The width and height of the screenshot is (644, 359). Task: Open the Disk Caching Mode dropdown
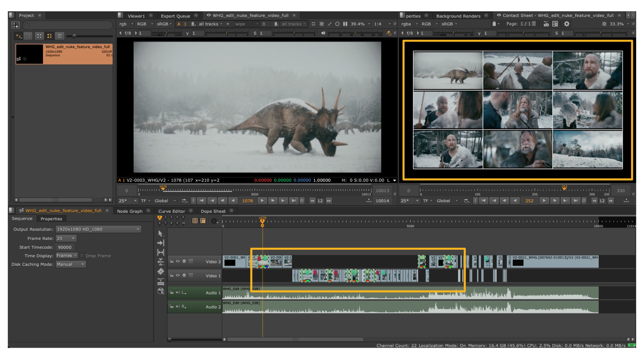tap(71, 264)
